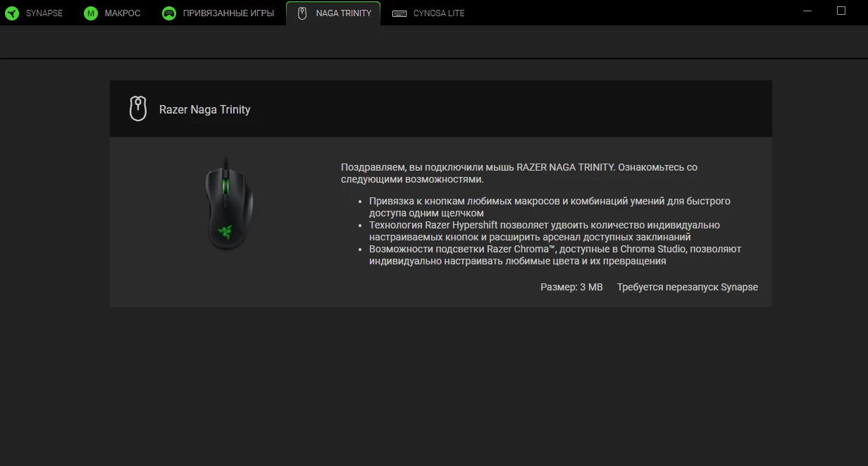
Task: Go to the CYNOSA LITE tab
Action: point(428,13)
